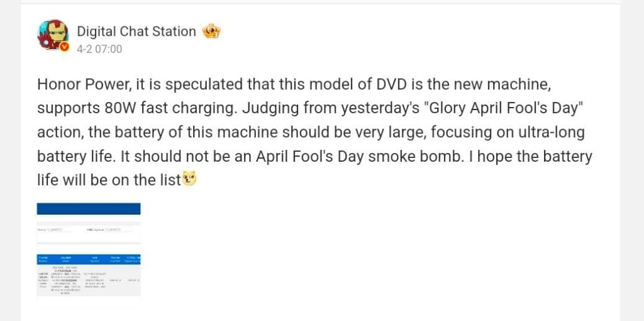This screenshot has height=321, width=644.
Task: Open the attached certification screenshot thumbnail
Action: coord(89,253)
